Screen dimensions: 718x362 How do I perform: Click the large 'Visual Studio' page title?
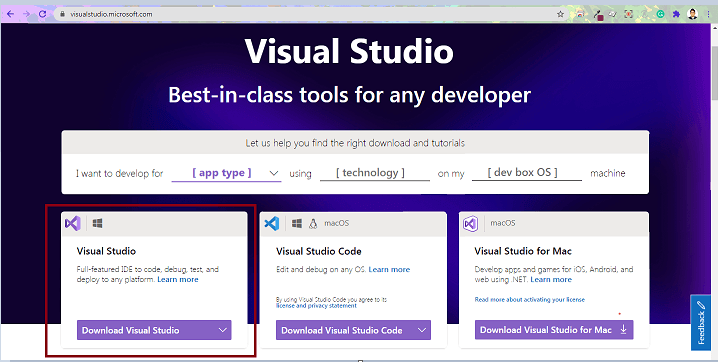(349, 51)
